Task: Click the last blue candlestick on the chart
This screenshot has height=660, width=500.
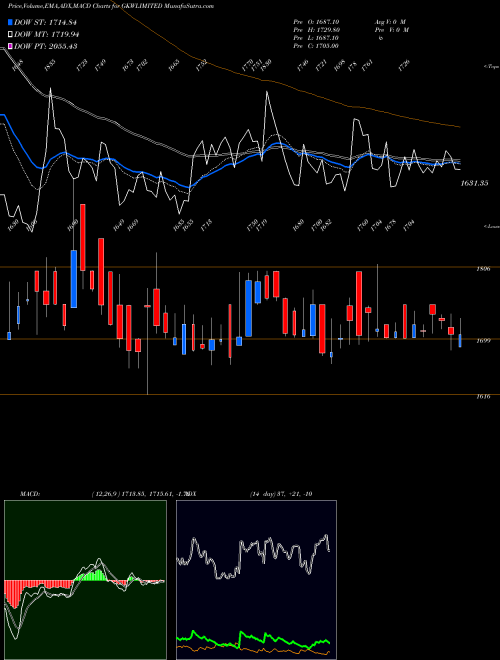Action: 460,341
